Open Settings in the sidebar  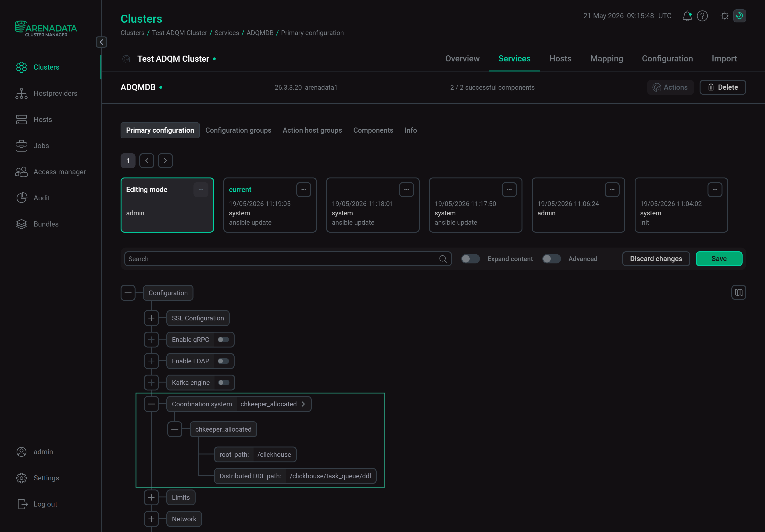pyautogui.click(x=38, y=478)
